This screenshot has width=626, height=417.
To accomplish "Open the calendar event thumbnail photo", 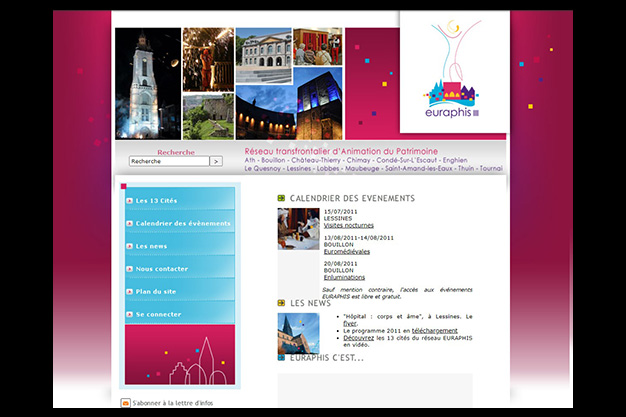I will pyautogui.click(x=298, y=229).
